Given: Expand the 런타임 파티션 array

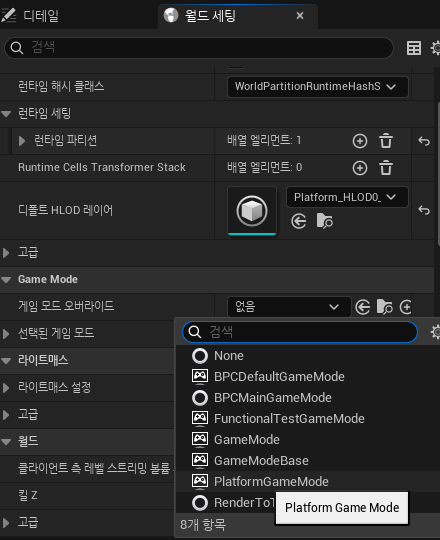Looking at the screenshot, I should click(x=22, y=141).
